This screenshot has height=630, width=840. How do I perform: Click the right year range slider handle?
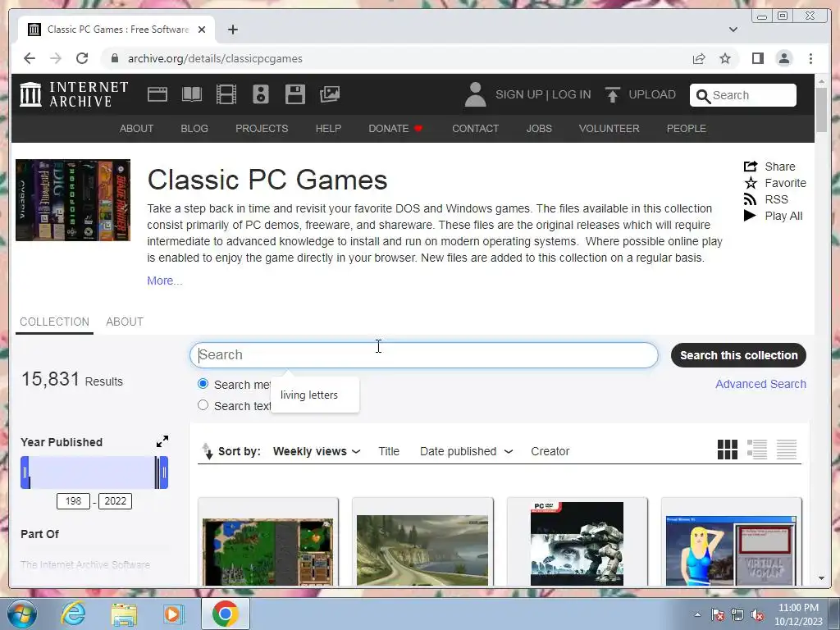(164, 472)
